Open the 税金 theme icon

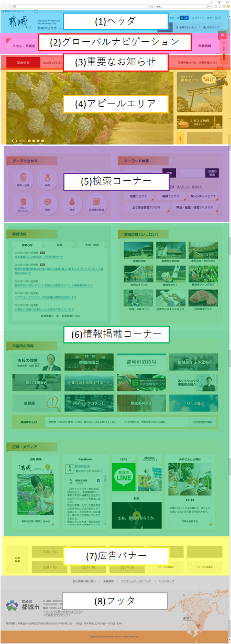click(72, 203)
